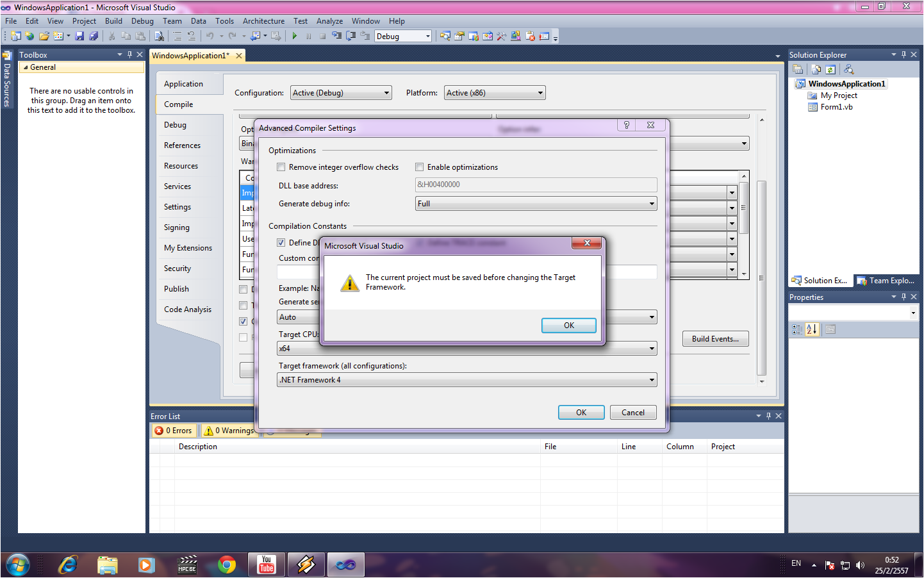Image resolution: width=924 pixels, height=578 pixels.
Task: Open the Debug solution configuration combo in toolbar
Action: click(403, 37)
